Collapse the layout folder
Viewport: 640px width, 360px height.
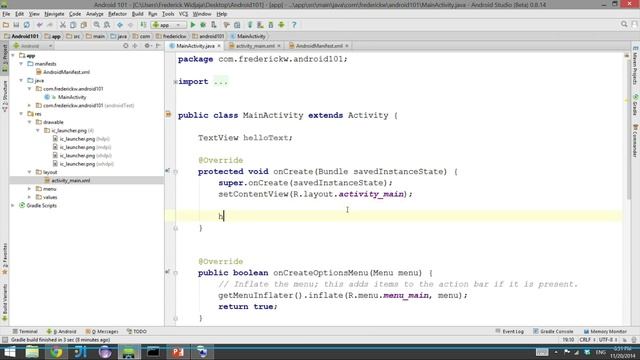pos(29,172)
